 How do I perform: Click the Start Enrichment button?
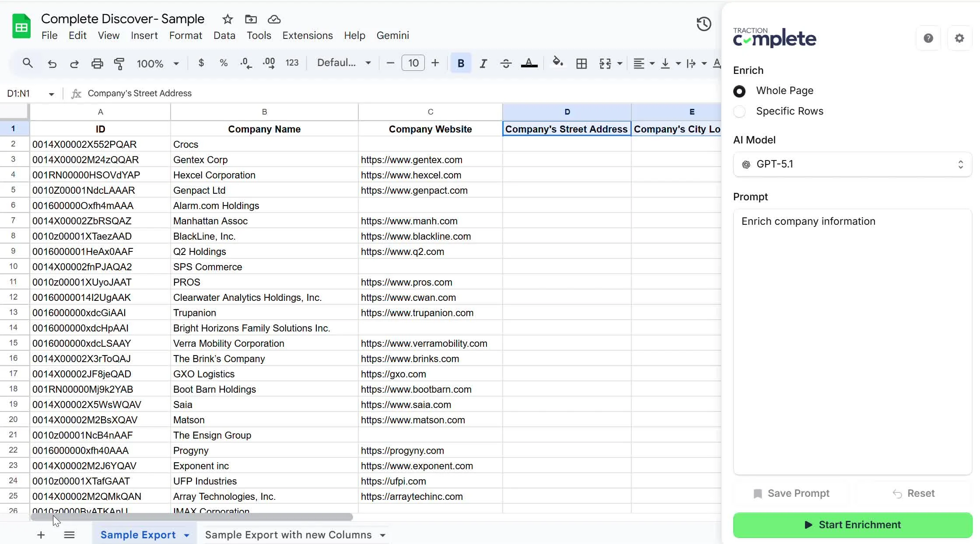(852, 525)
